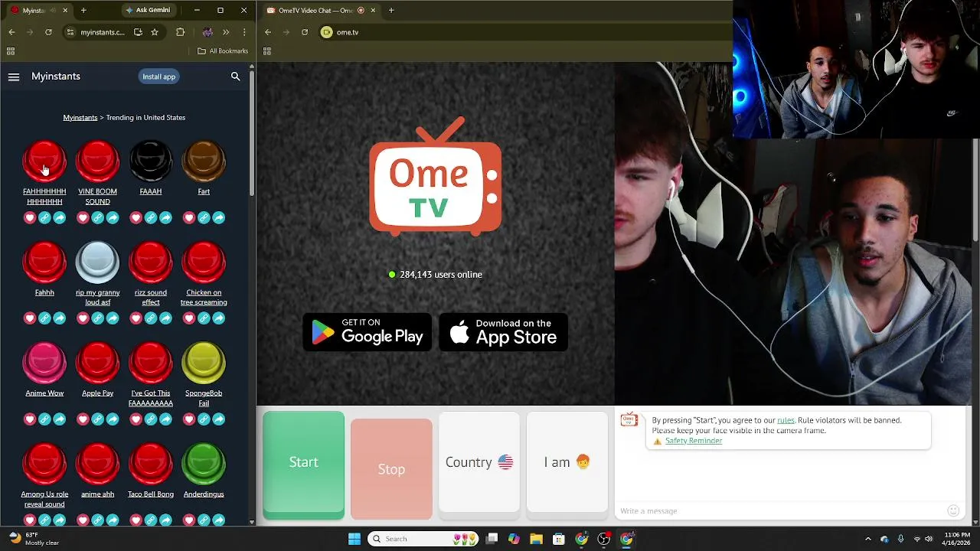This screenshot has height=551, width=980.
Task: Share the SpongeBob Fail sound
Action: pyautogui.click(x=218, y=419)
